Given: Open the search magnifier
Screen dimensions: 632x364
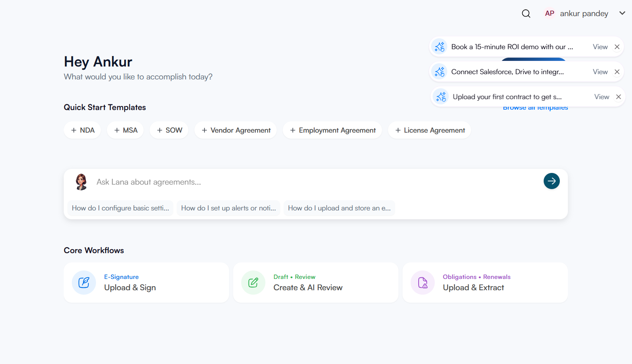Looking at the screenshot, I should click(526, 13).
